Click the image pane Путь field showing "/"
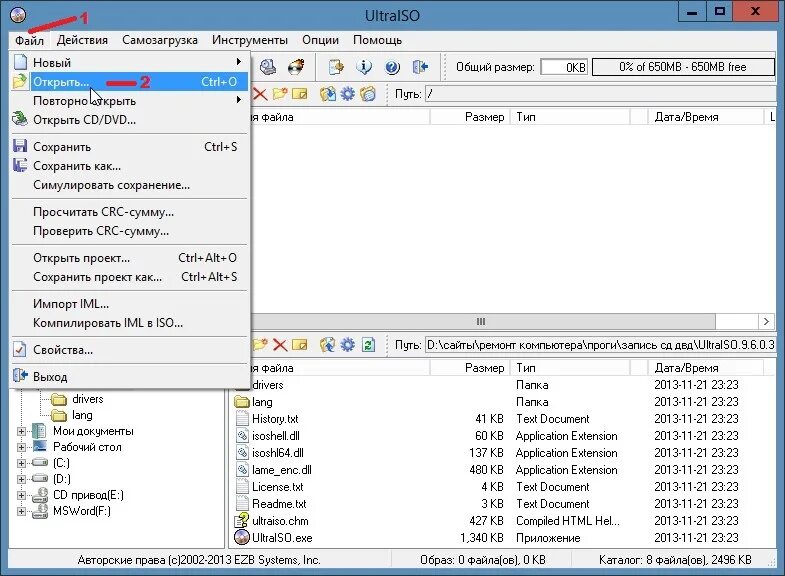The image size is (785, 576). coord(600,94)
